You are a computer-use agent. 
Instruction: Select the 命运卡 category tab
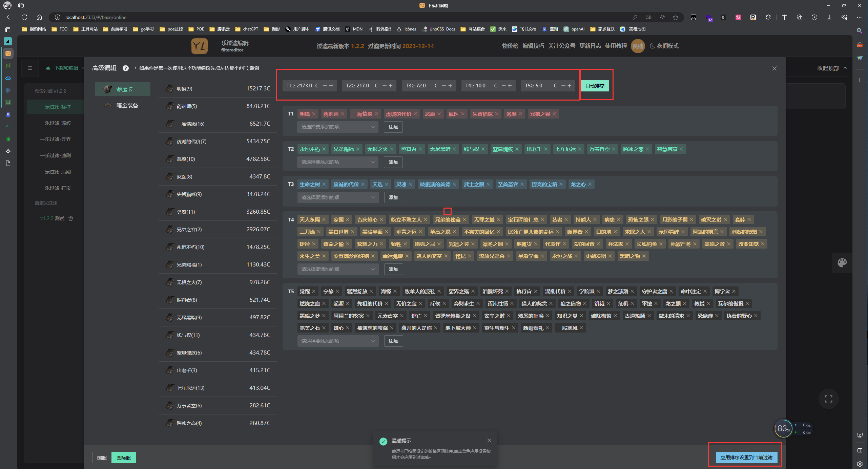(123, 89)
